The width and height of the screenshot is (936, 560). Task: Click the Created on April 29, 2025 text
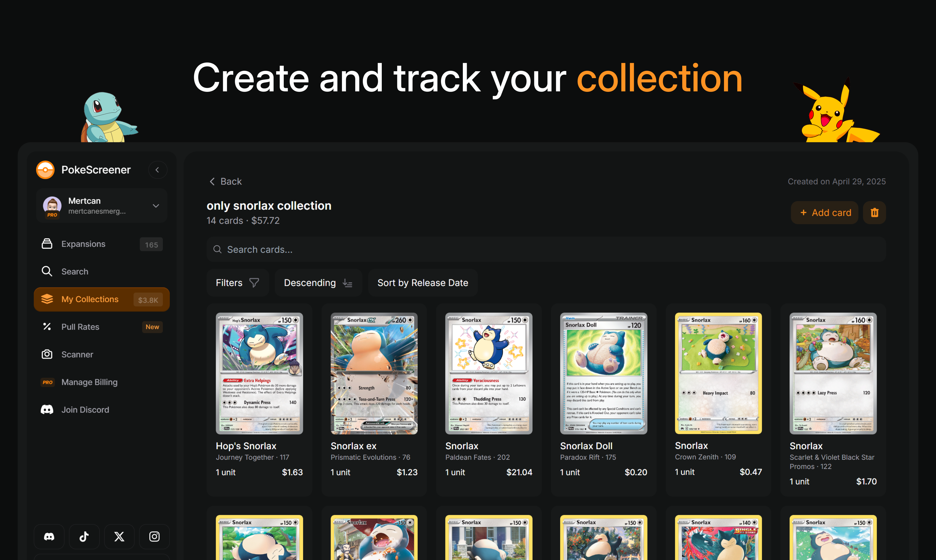click(837, 182)
